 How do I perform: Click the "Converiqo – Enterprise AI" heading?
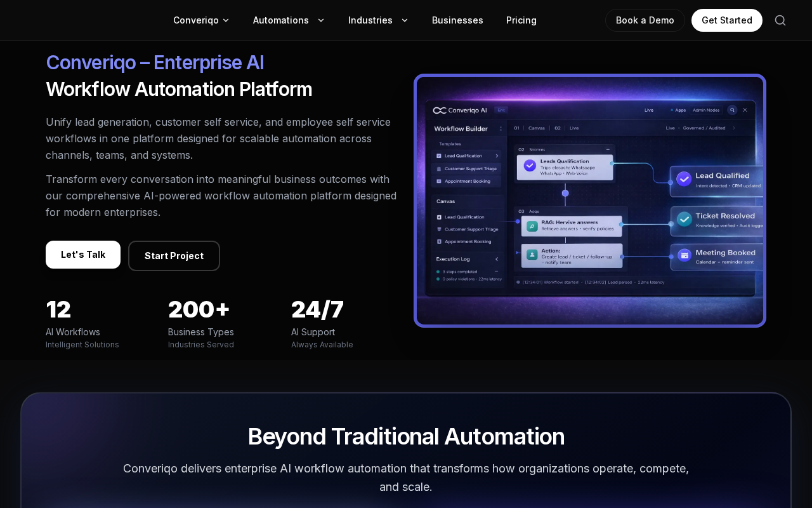point(155,62)
